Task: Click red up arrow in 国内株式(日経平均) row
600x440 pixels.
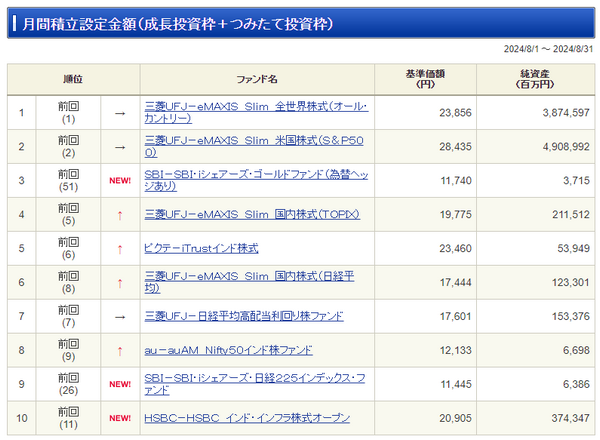Action: click(x=120, y=284)
